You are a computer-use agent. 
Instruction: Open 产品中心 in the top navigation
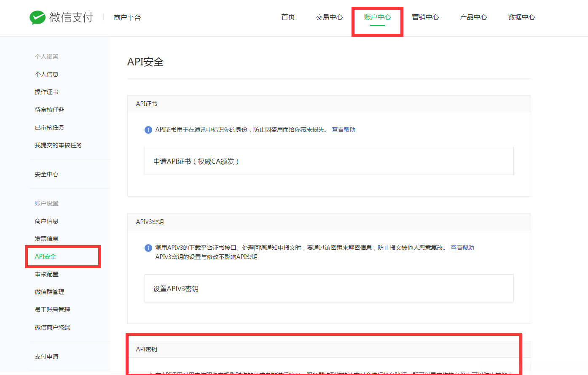coord(473,17)
